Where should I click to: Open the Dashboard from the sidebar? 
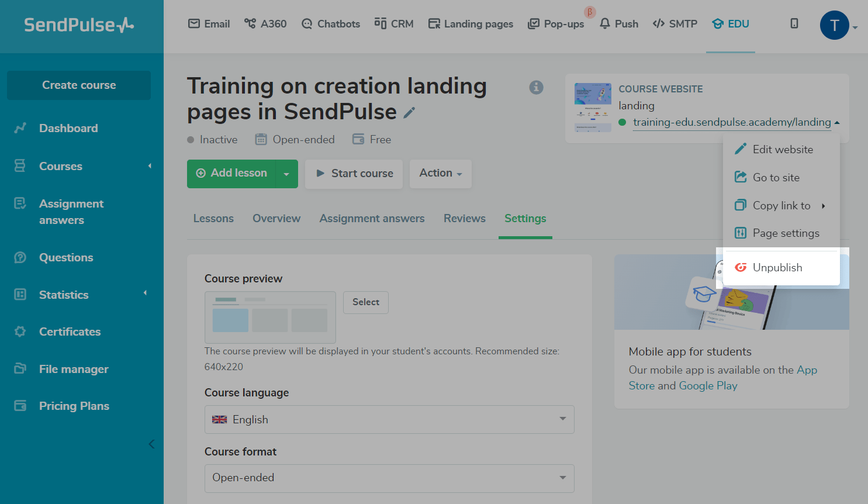[68, 128]
